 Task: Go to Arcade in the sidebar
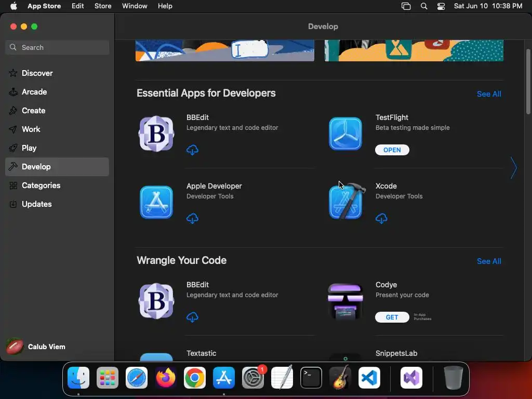pos(57,91)
